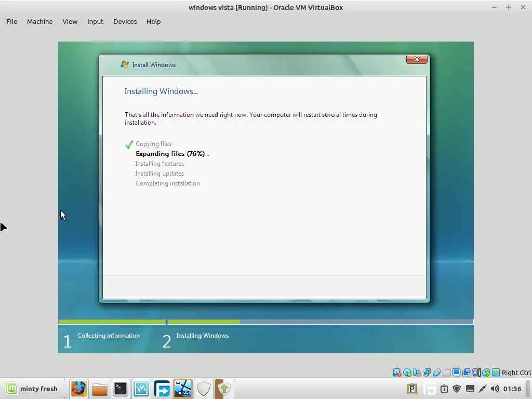532x399 pixels.
Task: Click the shared folders status icon
Action: (x=446, y=373)
